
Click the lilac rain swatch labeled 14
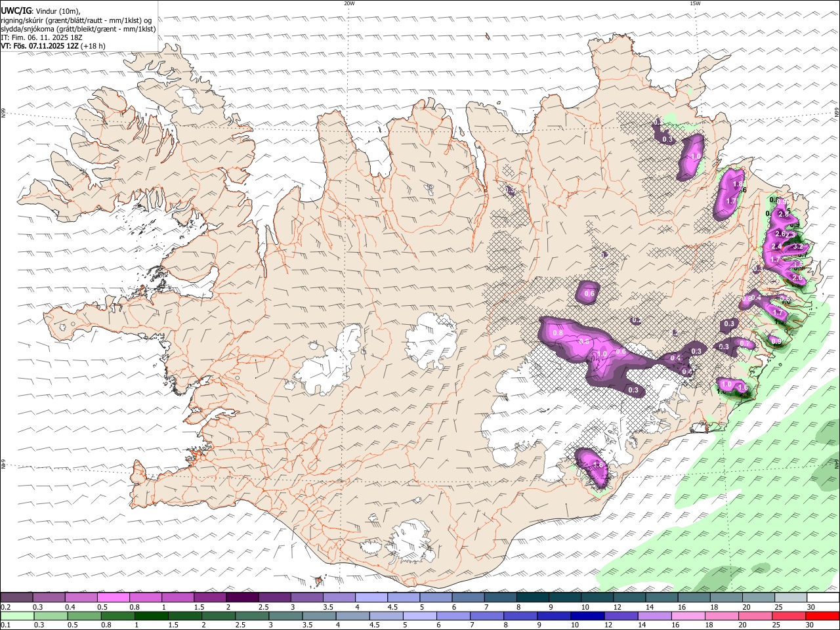[654, 616]
